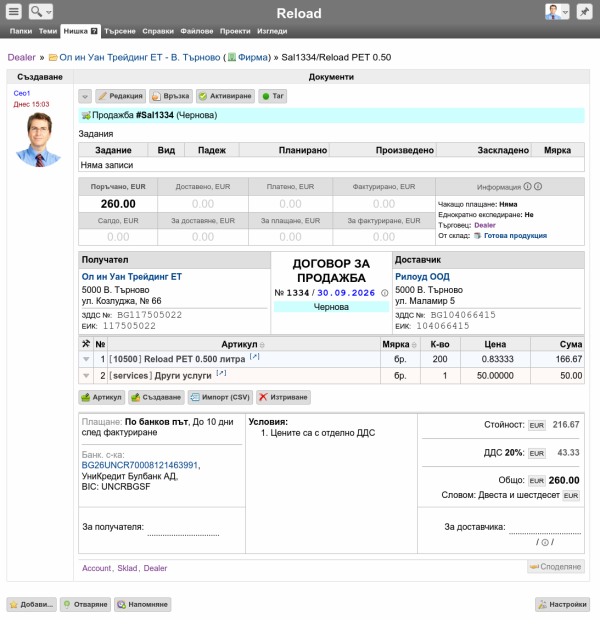The width and height of the screenshot is (600, 620).
Task: Click the cart icon before Продажба #Sal1334
Action: pyautogui.click(x=86, y=115)
